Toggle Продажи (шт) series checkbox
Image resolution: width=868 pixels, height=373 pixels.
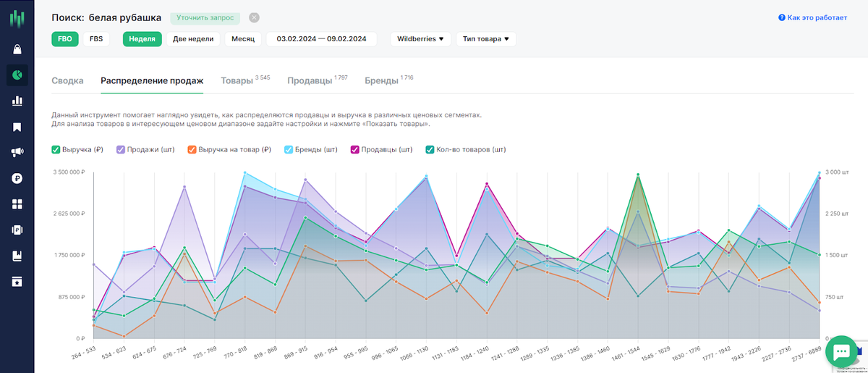coord(120,150)
